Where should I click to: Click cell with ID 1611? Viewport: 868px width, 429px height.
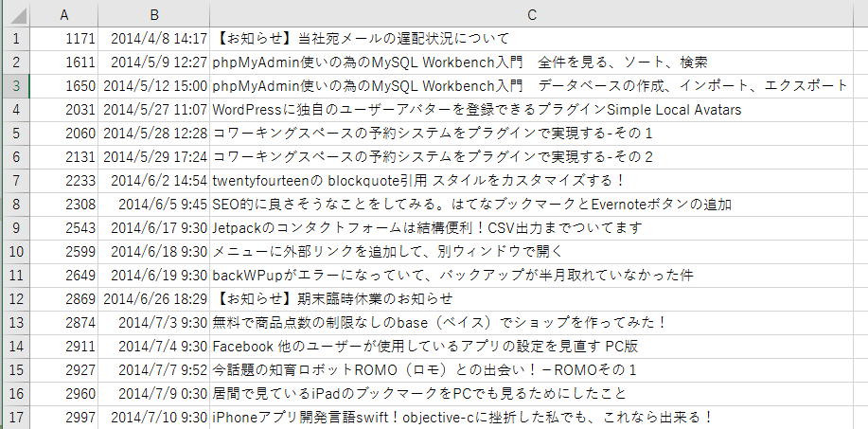tap(64, 63)
